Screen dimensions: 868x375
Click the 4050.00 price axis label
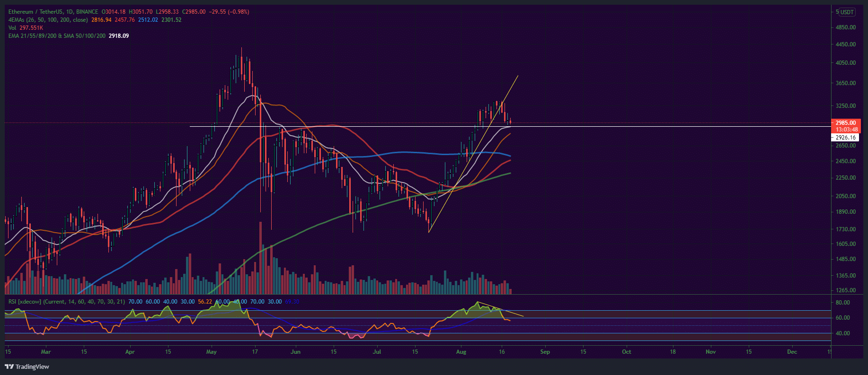click(x=846, y=63)
